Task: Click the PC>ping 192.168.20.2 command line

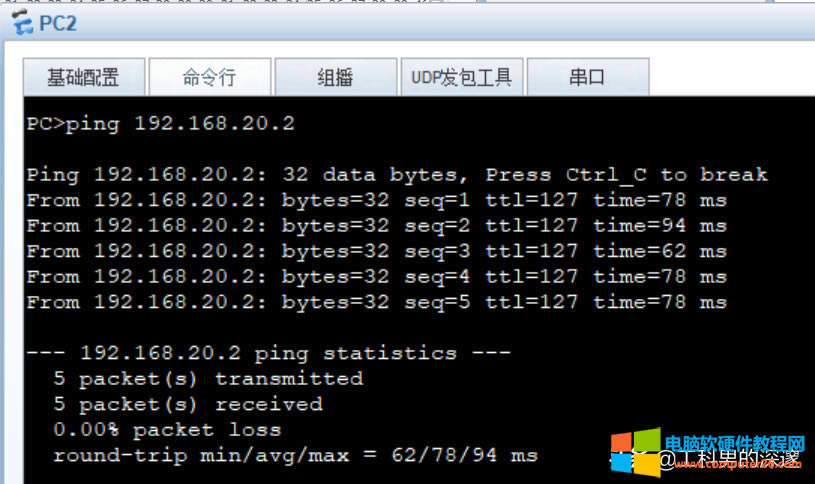Action: pyautogui.click(x=161, y=124)
